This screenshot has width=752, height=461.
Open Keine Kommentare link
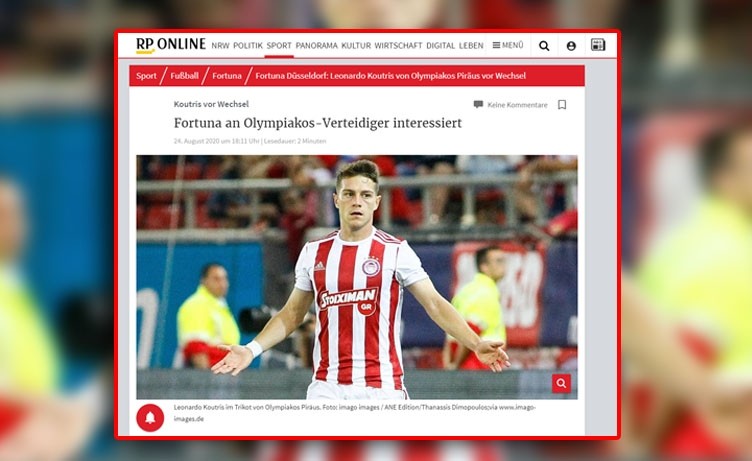tap(517, 105)
